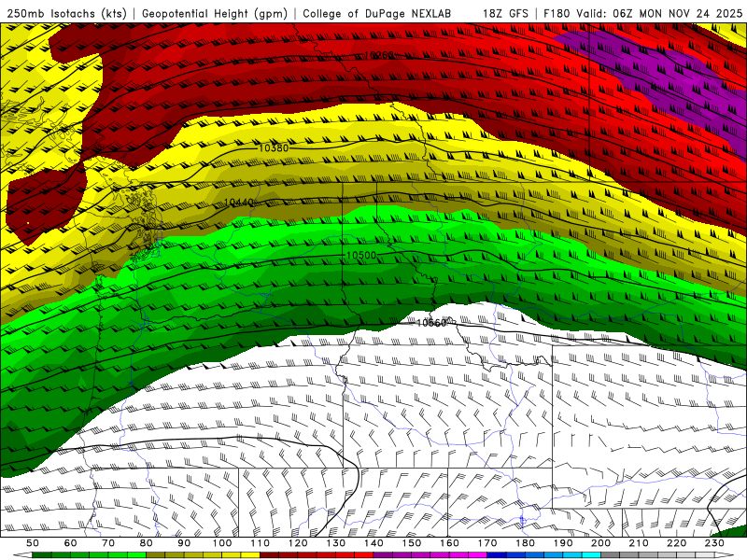Click the 'Valid: 06Z MON NOV 24 2025' time text
The height and width of the screenshot is (560, 747).
659,14
